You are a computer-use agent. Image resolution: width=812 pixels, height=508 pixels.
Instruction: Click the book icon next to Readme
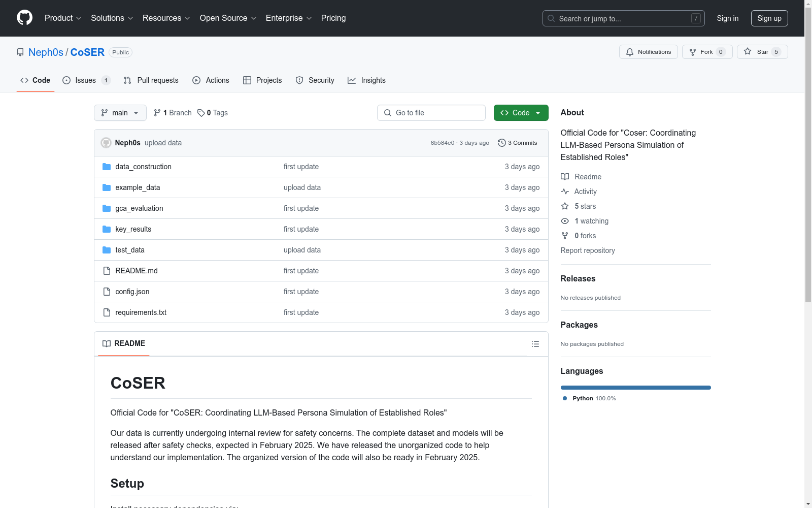565,177
